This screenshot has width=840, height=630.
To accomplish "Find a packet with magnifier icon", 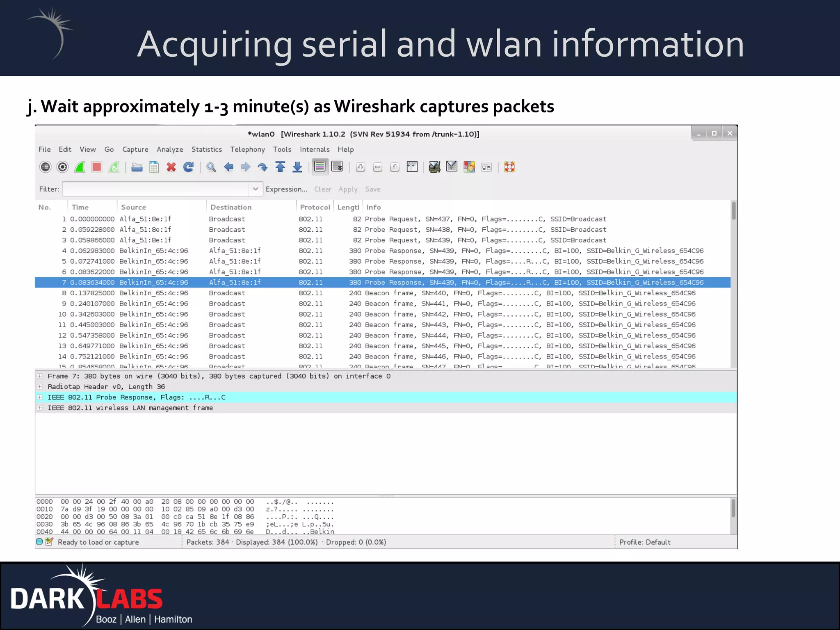I will pos(211,167).
